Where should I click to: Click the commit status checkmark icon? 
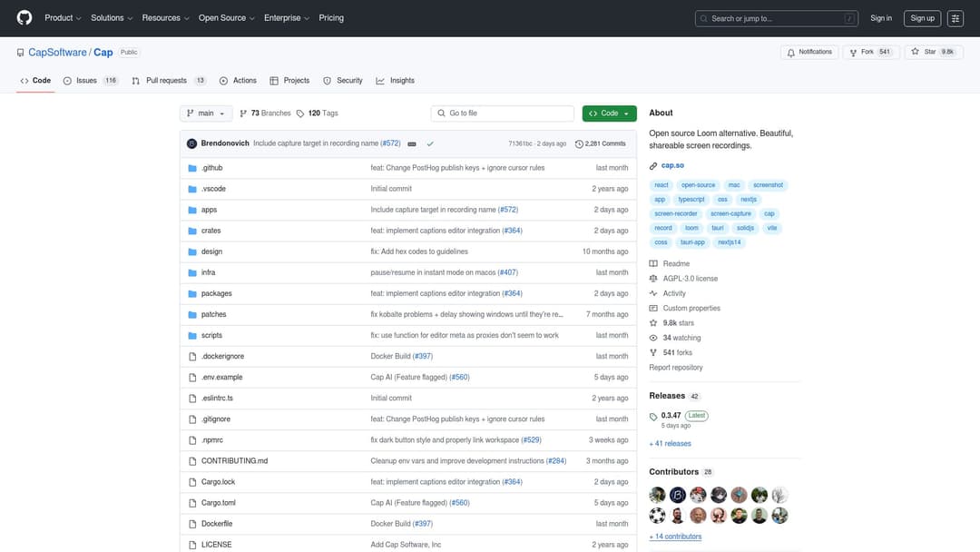coord(430,143)
